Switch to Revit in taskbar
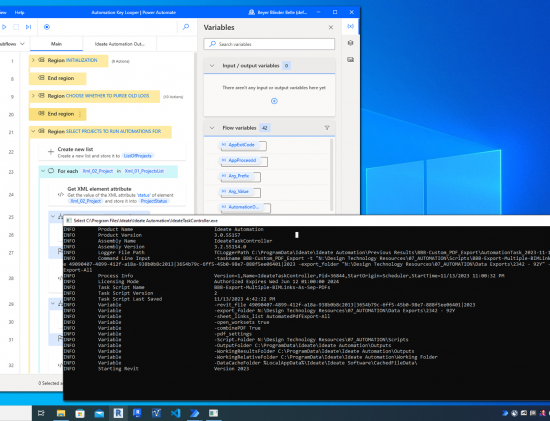 point(118,413)
